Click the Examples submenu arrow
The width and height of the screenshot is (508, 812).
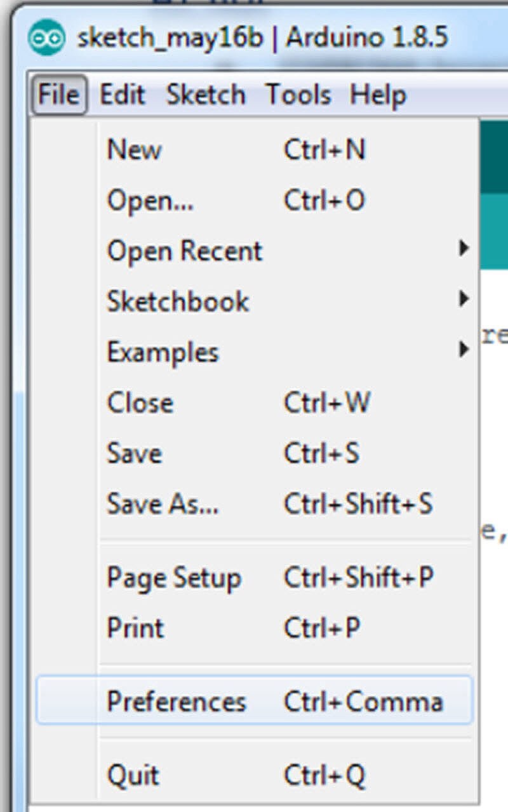click(465, 349)
